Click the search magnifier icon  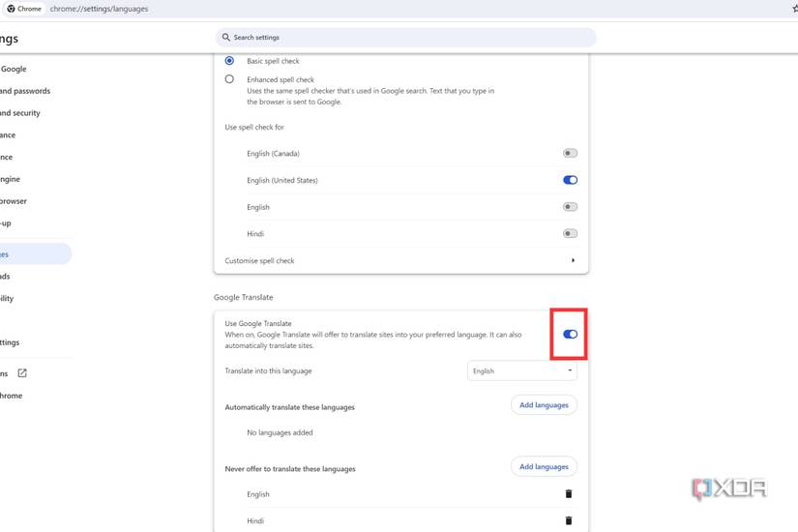pyautogui.click(x=226, y=37)
